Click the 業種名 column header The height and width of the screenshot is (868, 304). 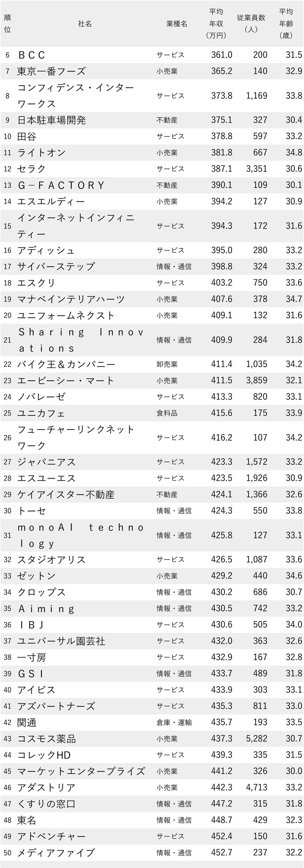(x=177, y=24)
